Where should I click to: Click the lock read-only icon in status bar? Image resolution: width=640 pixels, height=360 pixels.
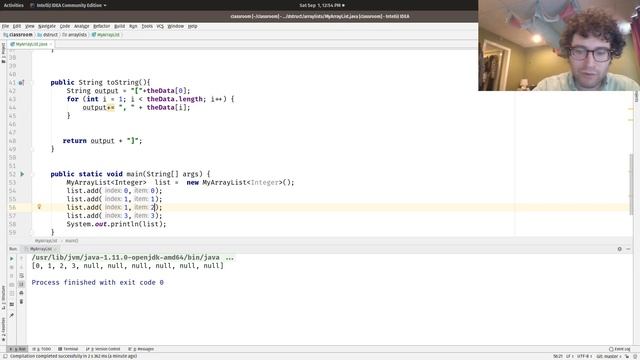[x=627, y=356]
